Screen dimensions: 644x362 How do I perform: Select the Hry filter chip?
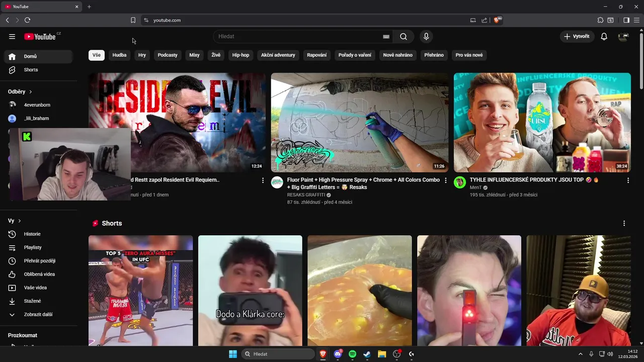(x=142, y=55)
